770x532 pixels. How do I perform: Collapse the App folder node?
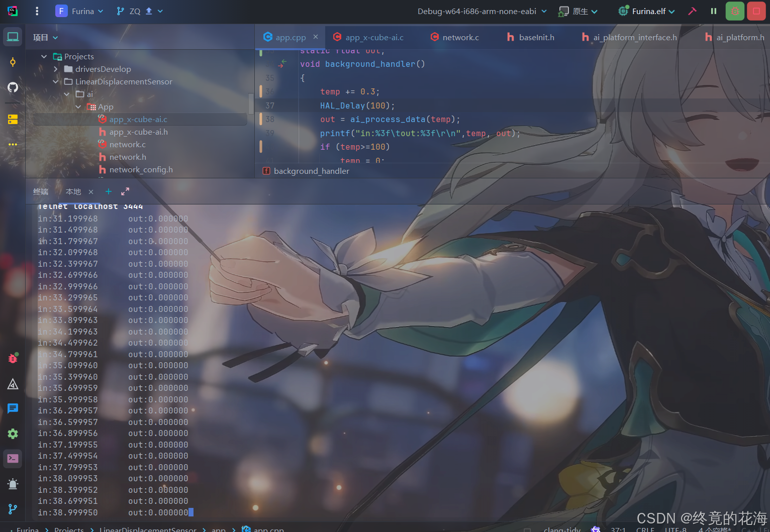[78, 107]
